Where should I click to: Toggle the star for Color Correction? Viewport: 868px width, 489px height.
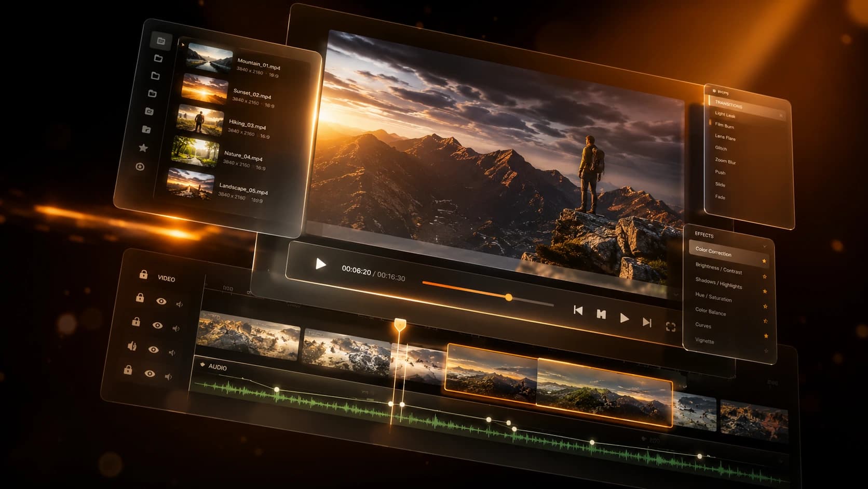pos(764,261)
